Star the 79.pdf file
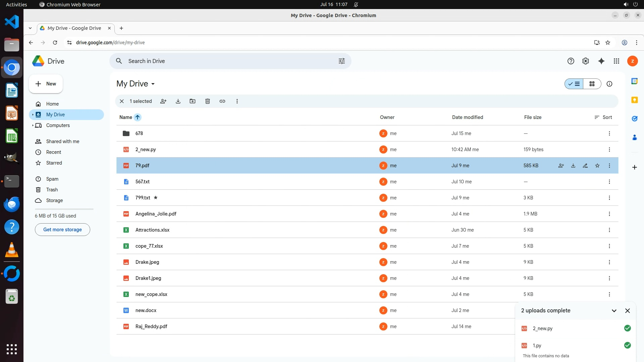 click(597, 166)
